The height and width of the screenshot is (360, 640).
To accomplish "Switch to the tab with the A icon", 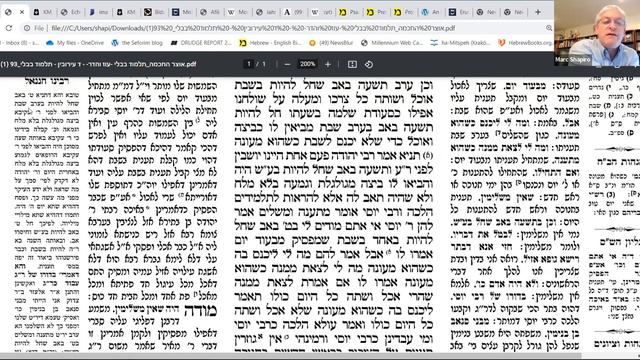I will point(293,12).
